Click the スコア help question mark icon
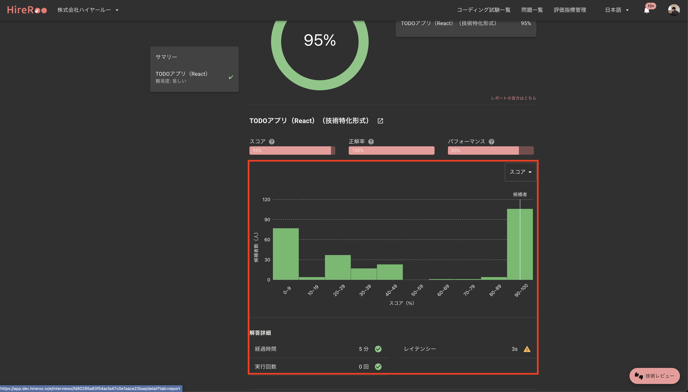Image resolution: width=688 pixels, height=392 pixels. (x=272, y=141)
